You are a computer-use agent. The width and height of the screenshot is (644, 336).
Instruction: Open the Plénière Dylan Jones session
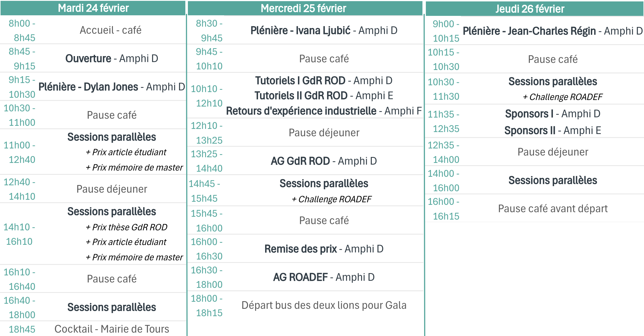tap(111, 87)
